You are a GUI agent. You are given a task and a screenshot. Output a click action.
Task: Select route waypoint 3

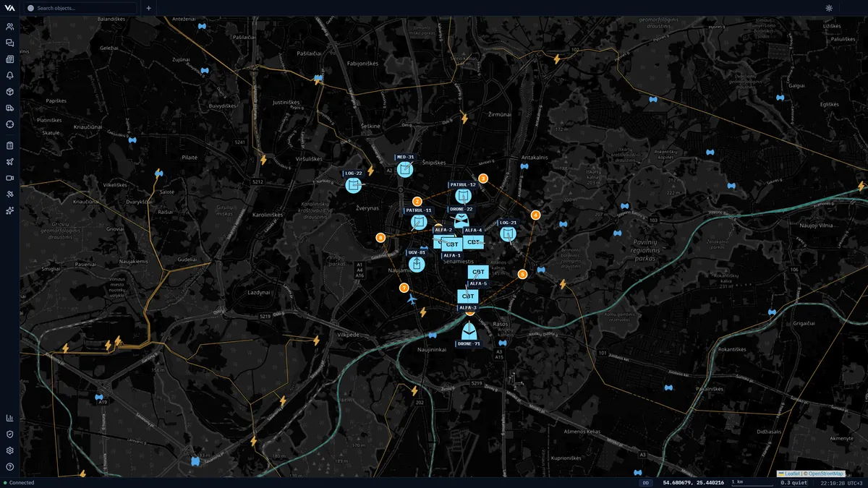click(483, 178)
